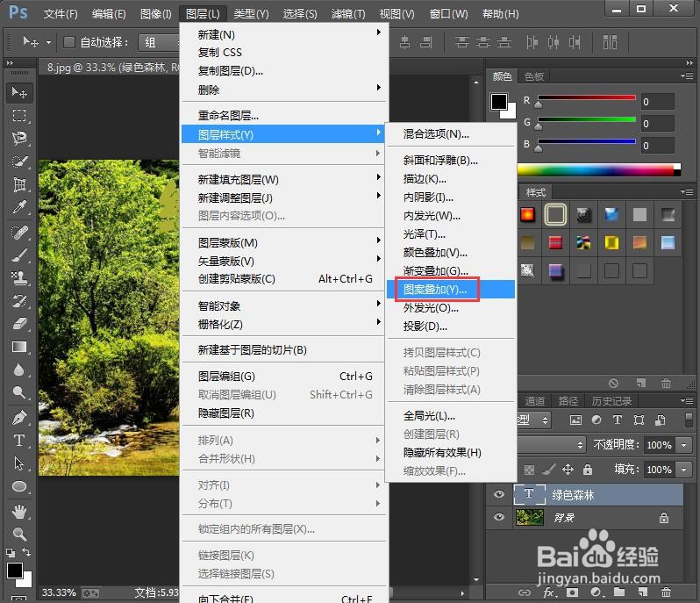The width and height of the screenshot is (700, 603).
Task: Click the red R channel slider
Action: tap(587, 97)
